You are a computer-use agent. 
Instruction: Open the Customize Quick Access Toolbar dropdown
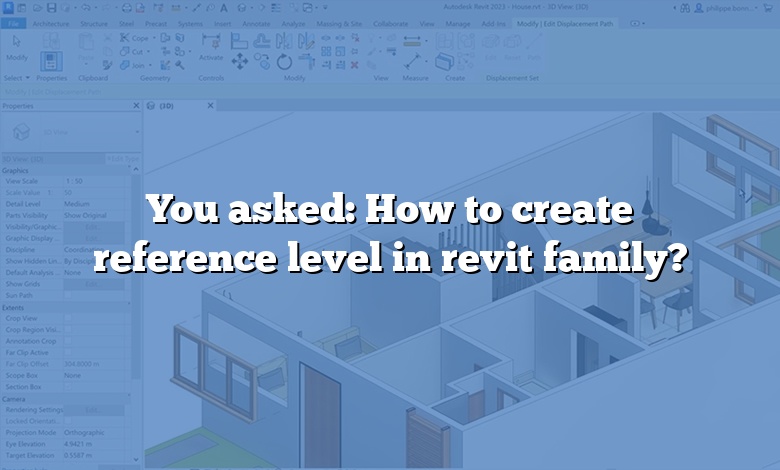[325, 8]
